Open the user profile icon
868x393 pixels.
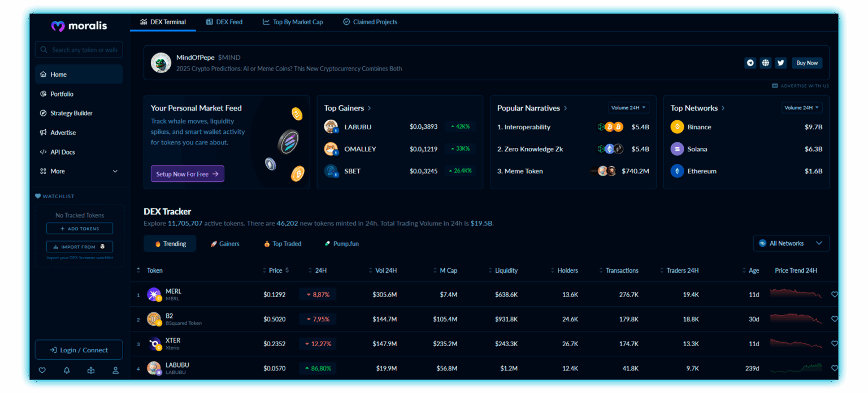click(x=115, y=370)
